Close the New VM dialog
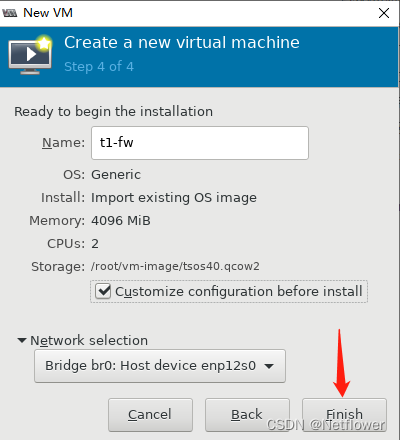Screen dimensions: 400x440 coord(384,13)
